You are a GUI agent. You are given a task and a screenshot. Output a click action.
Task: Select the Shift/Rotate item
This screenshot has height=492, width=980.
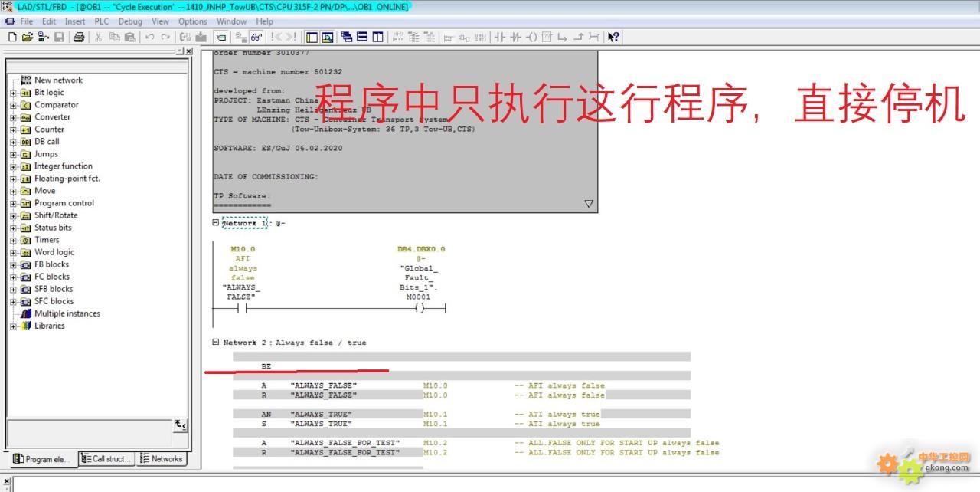56,215
